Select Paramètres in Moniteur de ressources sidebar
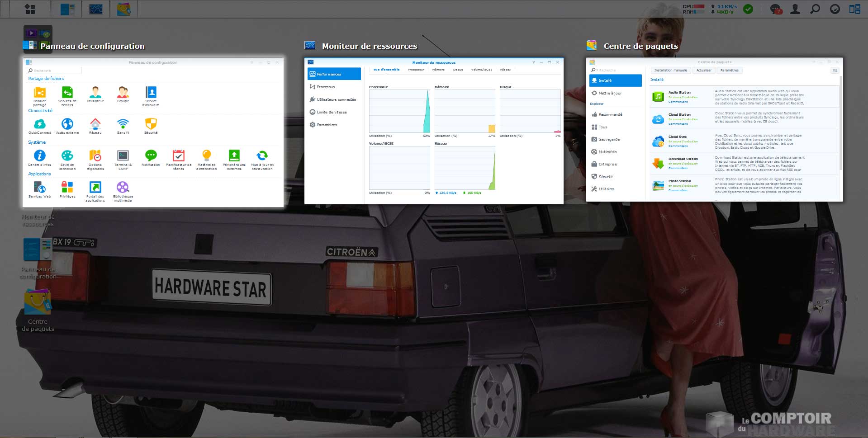The height and width of the screenshot is (438, 868). pyautogui.click(x=334, y=124)
